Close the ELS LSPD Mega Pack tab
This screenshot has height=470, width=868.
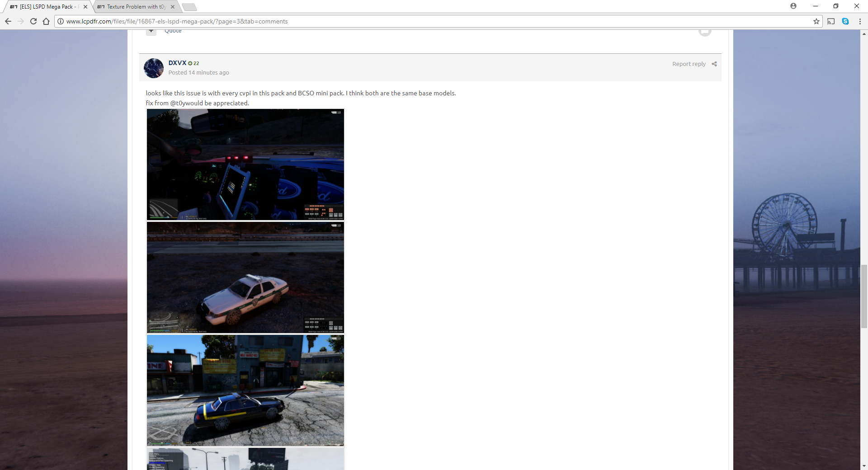85,7
